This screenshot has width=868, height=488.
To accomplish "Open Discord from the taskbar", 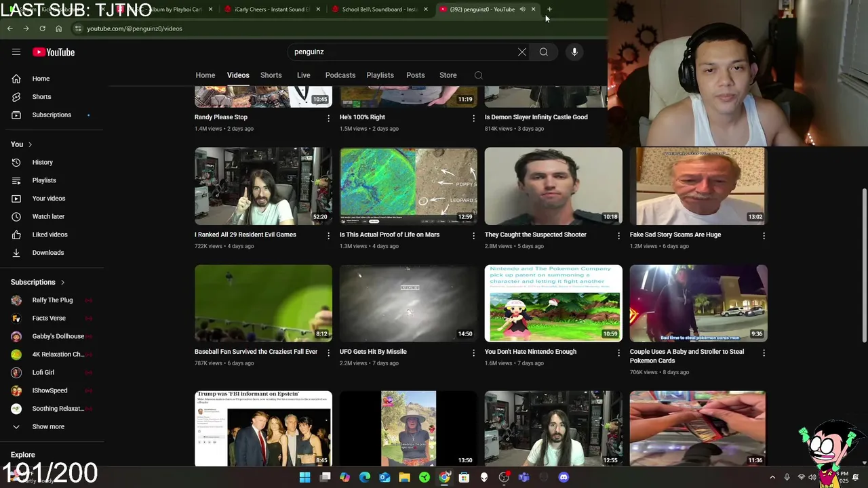I will point(564,477).
